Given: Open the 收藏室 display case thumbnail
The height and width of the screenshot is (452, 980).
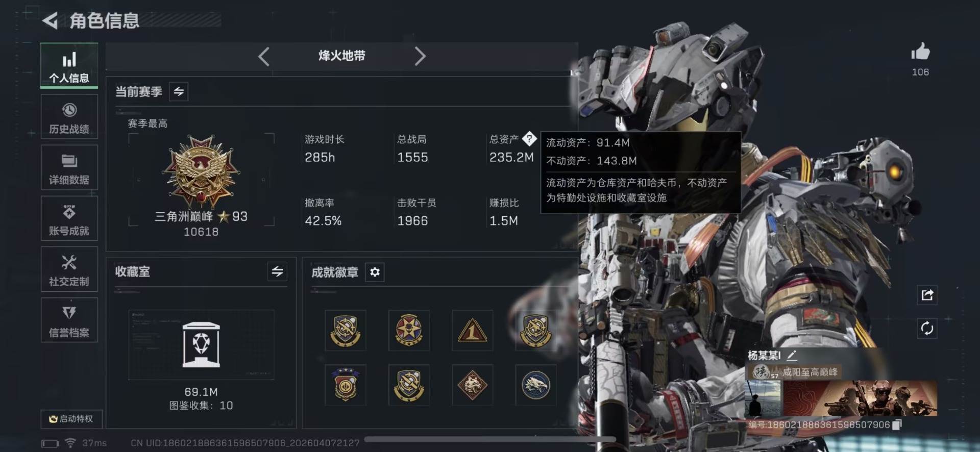Looking at the screenshot, I should (201, 345).
